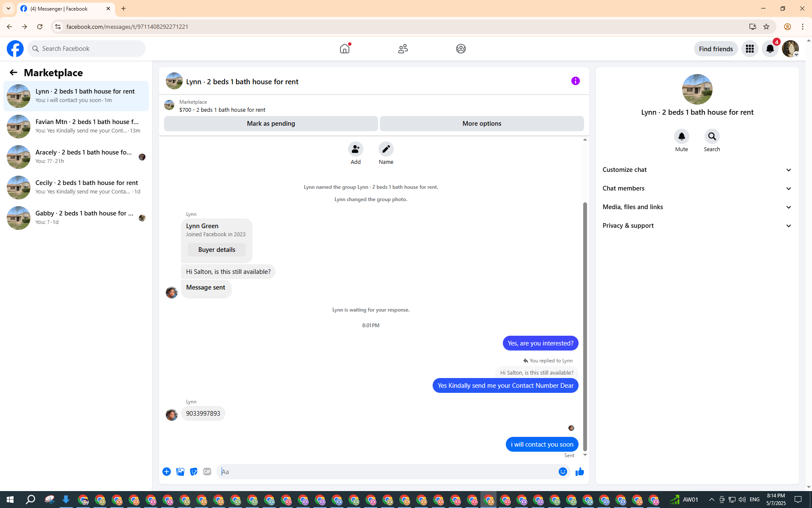Viewport: 812px width, 508px height.
Task: Open the emoji picker
Action: (x=562, y=472)
